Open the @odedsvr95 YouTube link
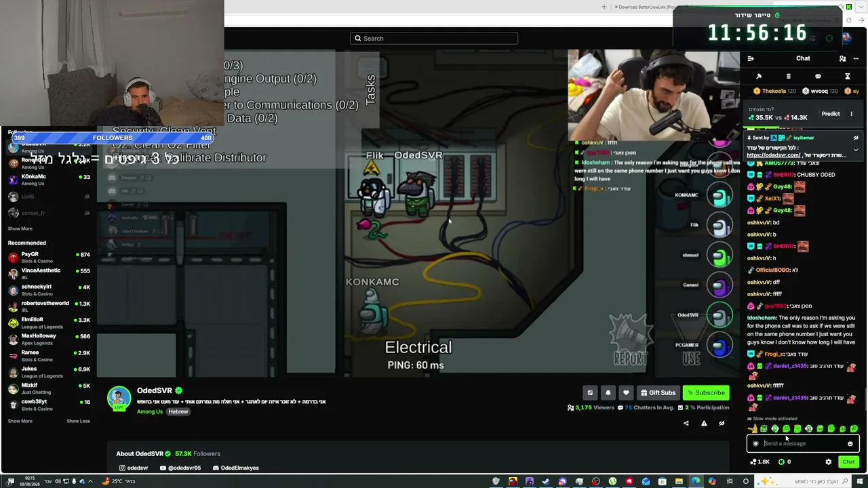Screen dimensions: 868x488 click(180, 468)
